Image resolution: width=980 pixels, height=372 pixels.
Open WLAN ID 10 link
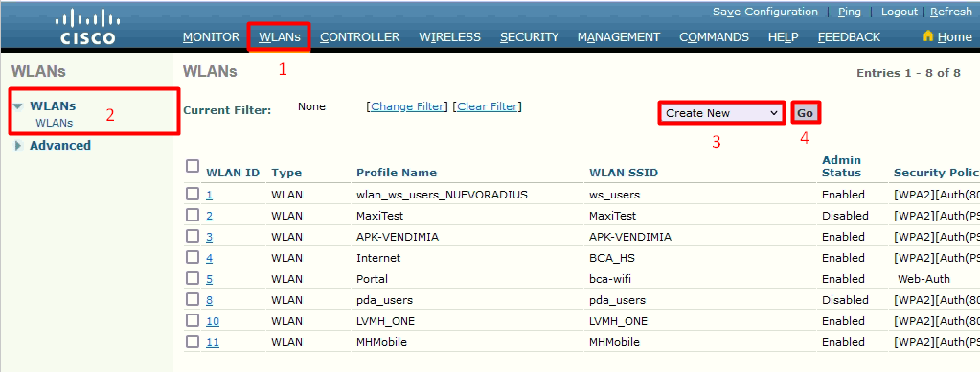213,321
